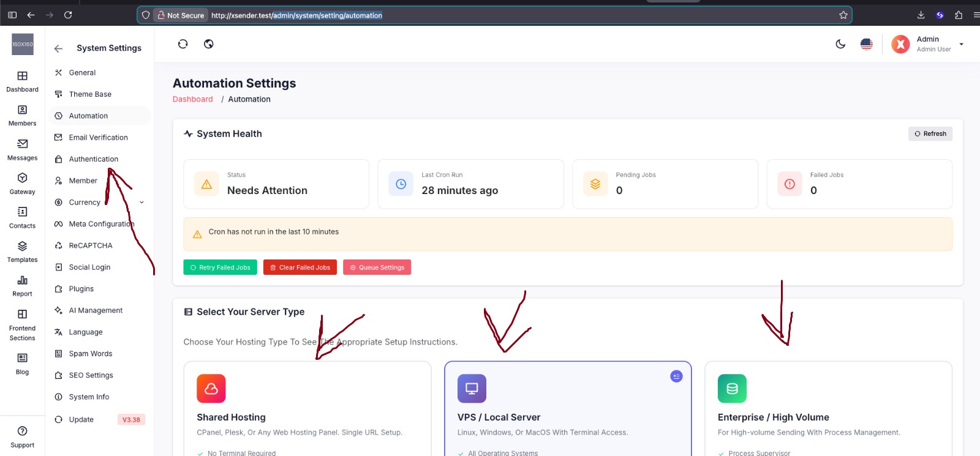The image size is (980, 456).
Task: Click the Report chart icon
Action: (x=22, y=280)
